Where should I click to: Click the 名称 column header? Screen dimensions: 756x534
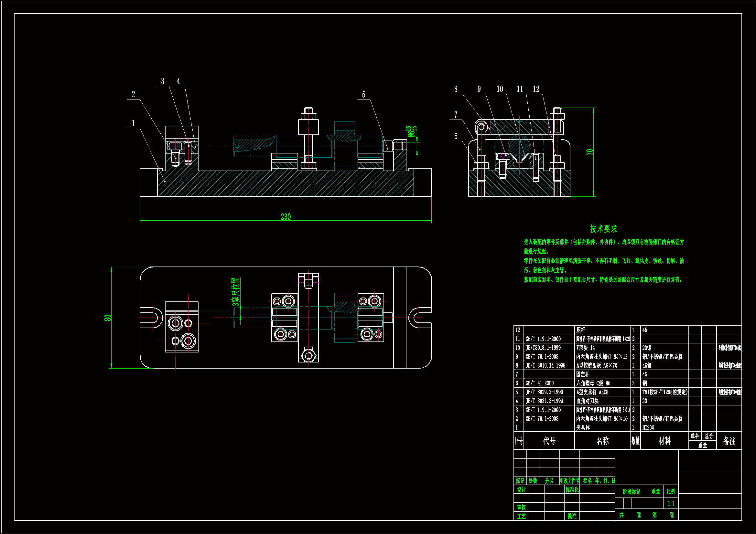(x=602, y=441)
